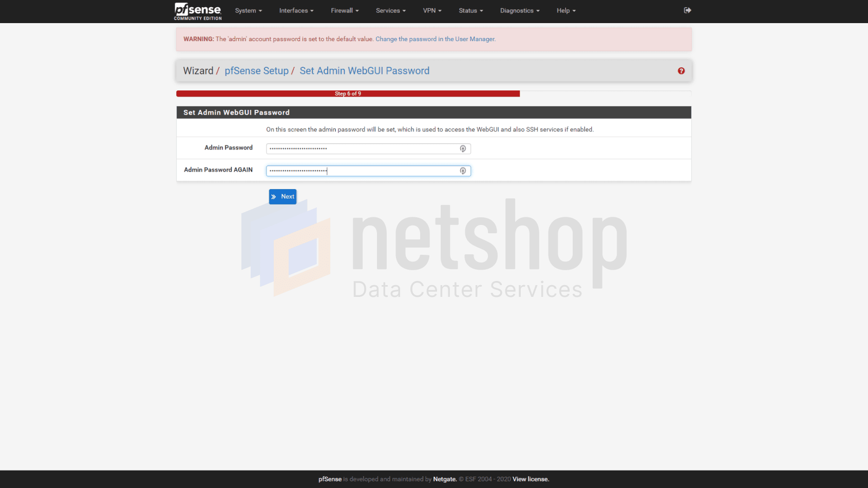
Task: Show the Admin Password AGAIN field contents
Action: [x=463, y=171]
